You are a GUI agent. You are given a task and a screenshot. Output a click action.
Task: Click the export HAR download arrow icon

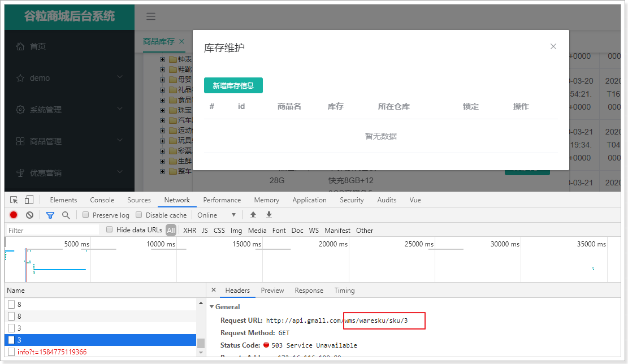269,215
